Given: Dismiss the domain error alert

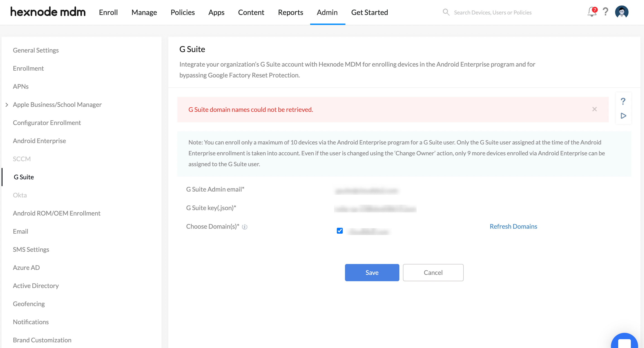Looking at the screenshot, I should tap(594, 109).
